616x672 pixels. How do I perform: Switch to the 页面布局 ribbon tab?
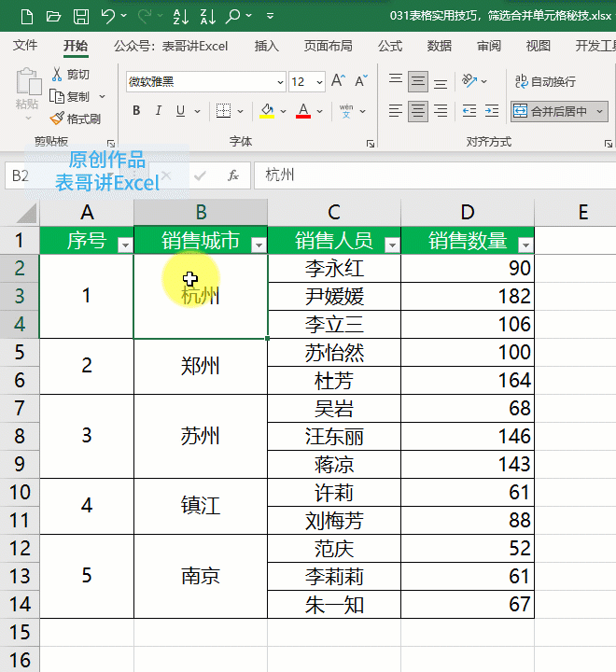tap(329, 46)
